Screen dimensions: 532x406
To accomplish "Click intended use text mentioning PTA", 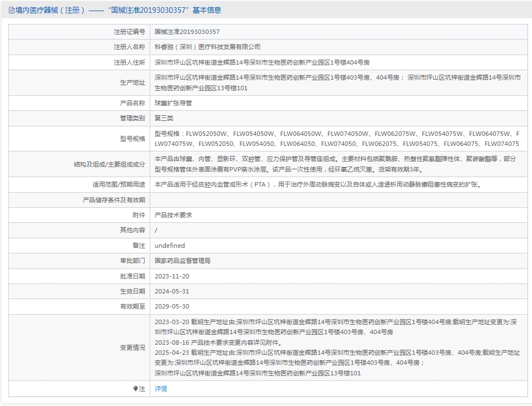I will click(x=318, y=185).
